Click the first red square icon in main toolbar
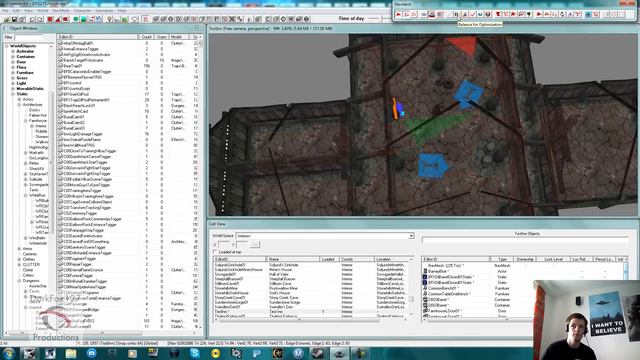The width and height of the screenshot is (640, 360). click(x=50, y=19)
